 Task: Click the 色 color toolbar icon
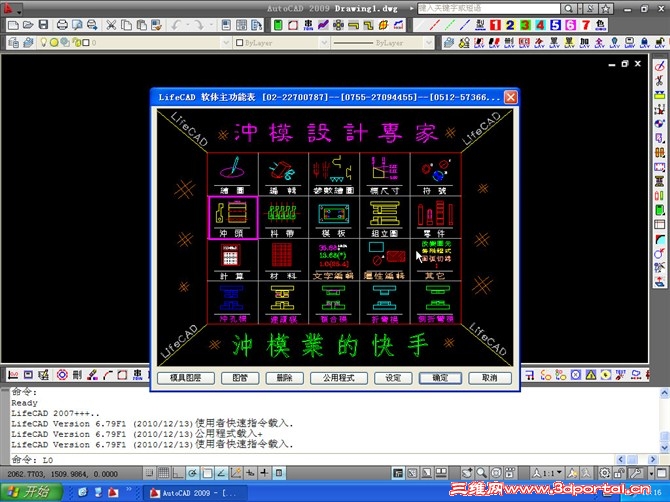click(601, 25)
